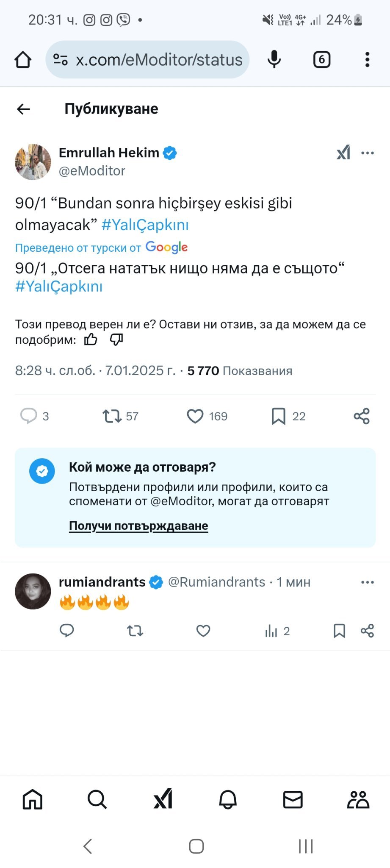The image size is (390, 868).
Task: Rate the translation with thumbs up
Action: coord(91,339)
